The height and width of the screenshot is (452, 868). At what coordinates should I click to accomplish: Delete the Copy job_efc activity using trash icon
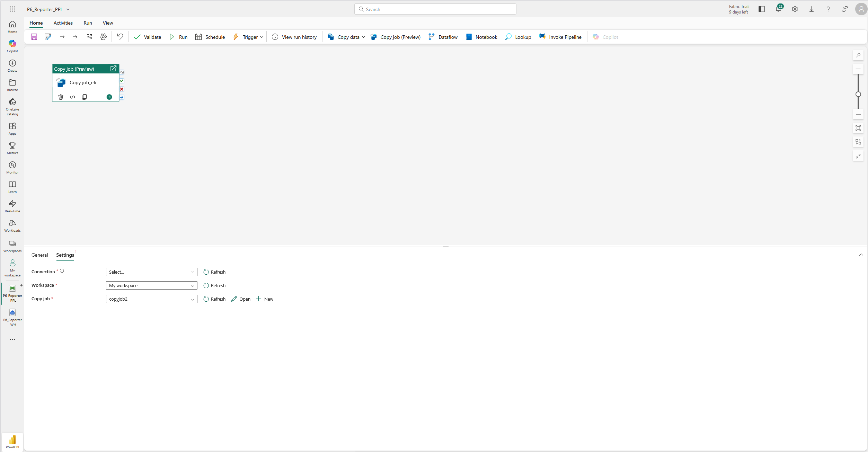(x=61, y=97)
